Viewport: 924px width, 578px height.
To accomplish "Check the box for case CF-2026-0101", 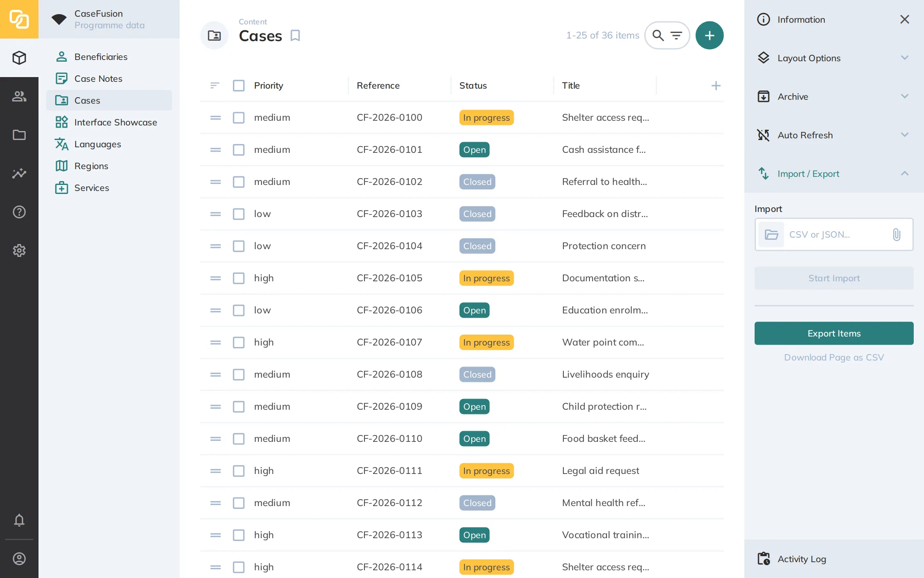I will [239, 150].
